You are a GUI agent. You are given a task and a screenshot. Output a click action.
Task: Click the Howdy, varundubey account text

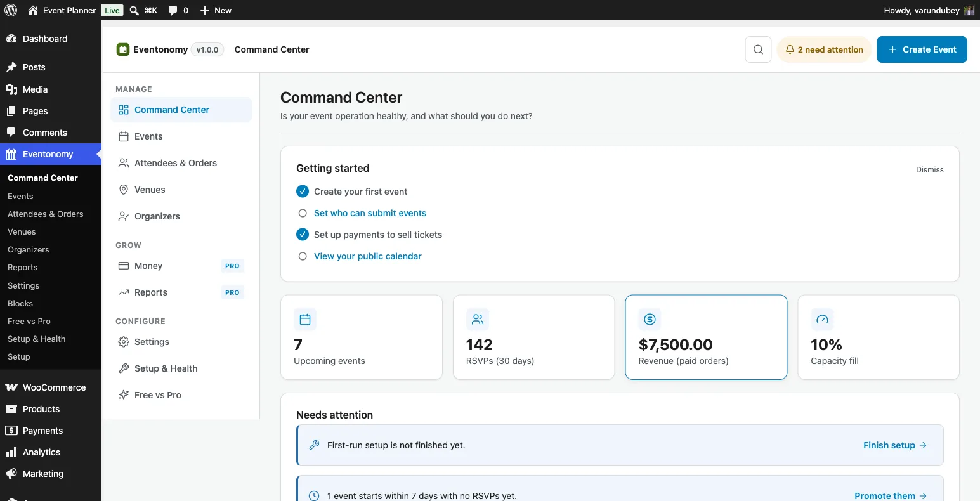pyautogui.click(x=922, y=10)
